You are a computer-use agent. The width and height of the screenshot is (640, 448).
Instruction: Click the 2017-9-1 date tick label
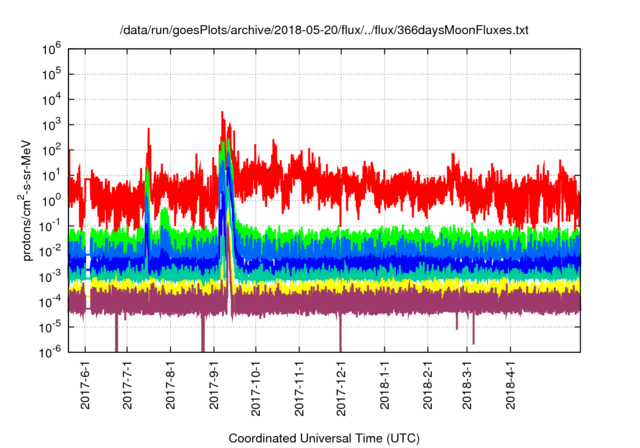214,385
